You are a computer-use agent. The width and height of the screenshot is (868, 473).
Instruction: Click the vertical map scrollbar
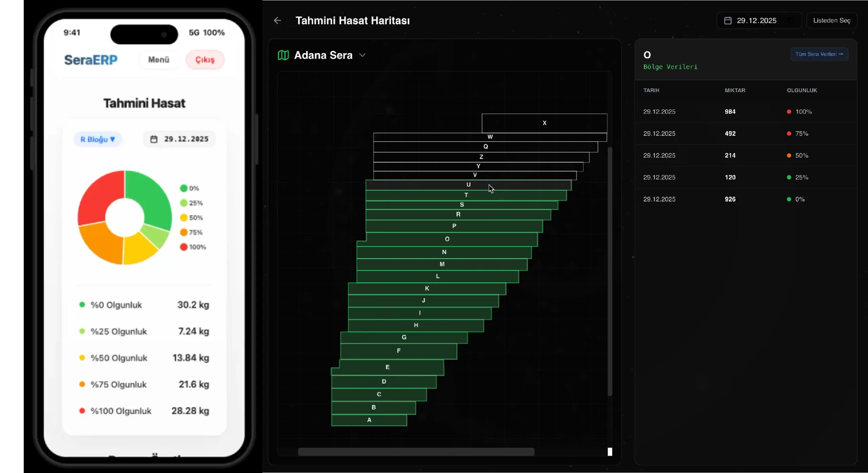click(x=610, y=271)
